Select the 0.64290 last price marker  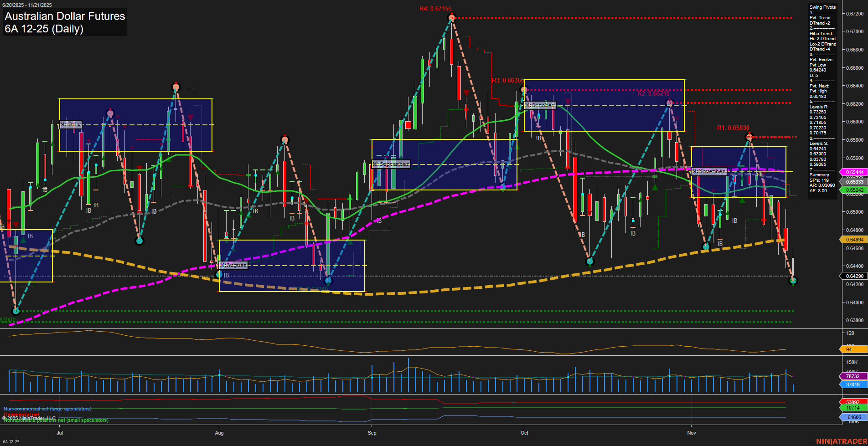pos(854,276)
